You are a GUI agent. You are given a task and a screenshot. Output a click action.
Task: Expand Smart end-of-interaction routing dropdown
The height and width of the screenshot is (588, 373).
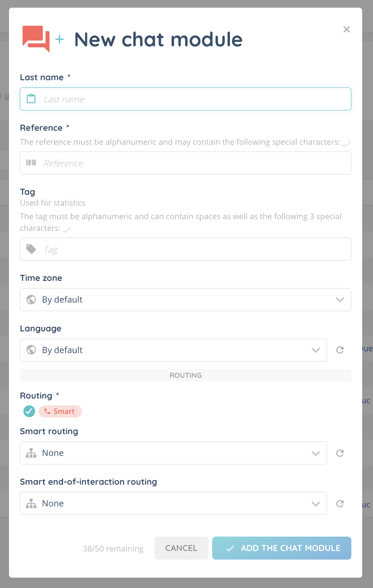[x=315, y=504]
